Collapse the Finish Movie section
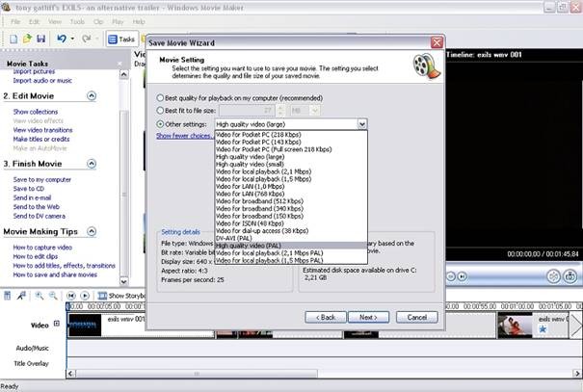583x392 pixels. pos(92,164)
